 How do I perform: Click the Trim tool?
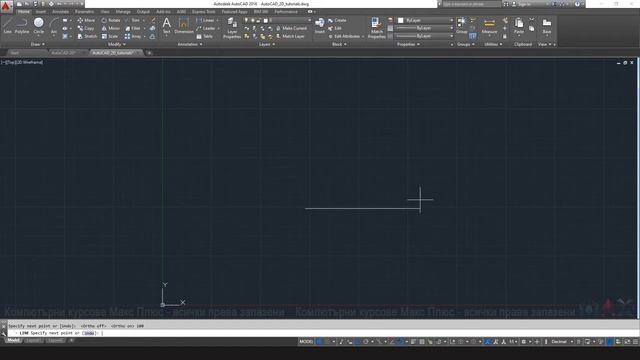click(x=132, y=20)
